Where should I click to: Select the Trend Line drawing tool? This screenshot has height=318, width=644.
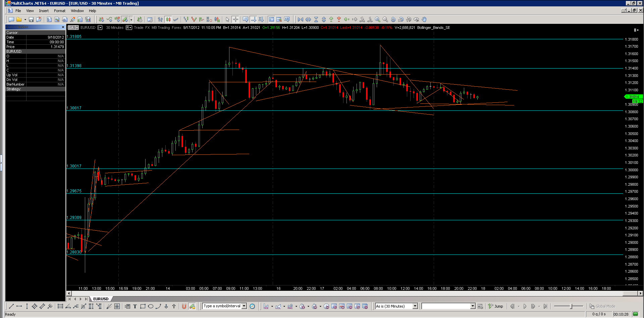click(x=11, y=306)
